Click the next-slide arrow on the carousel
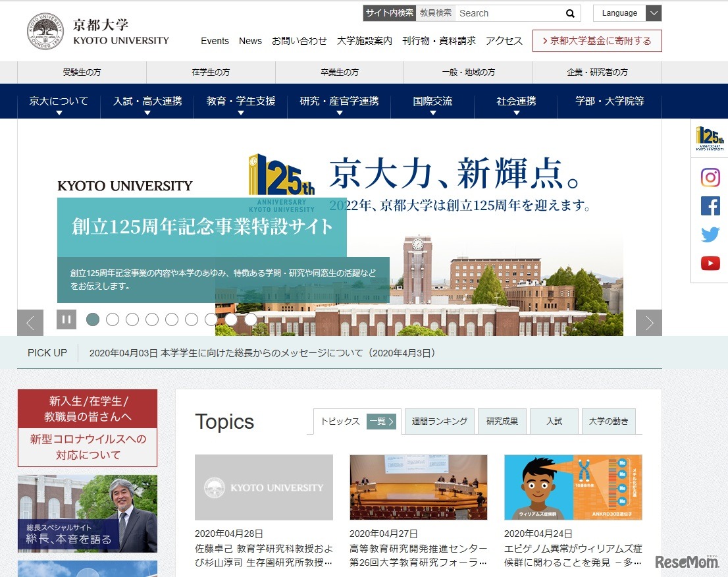728x577 pixels. click(x=648, y=323)
